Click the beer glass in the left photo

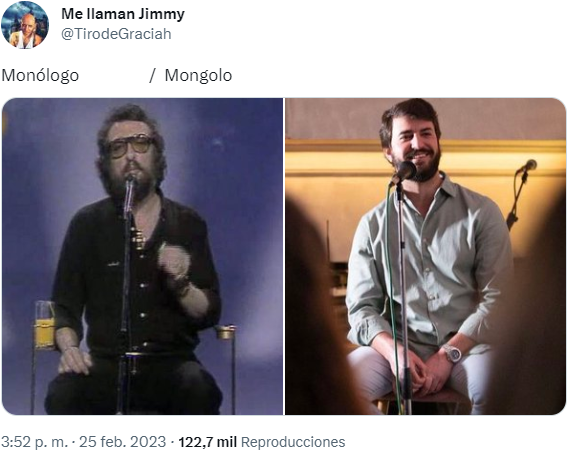pos(45,325)
